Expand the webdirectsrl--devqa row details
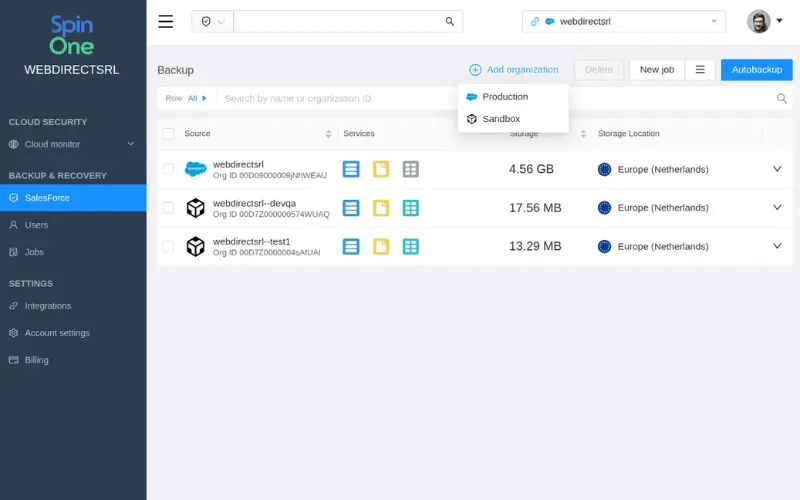 coord(777,208)
